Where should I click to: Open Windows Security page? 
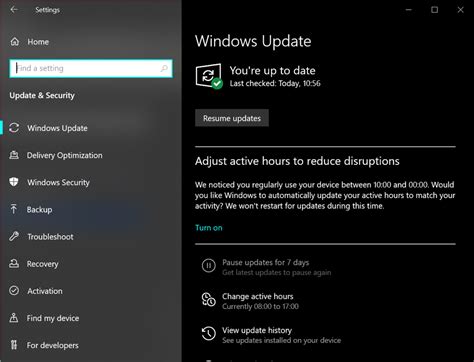point(58,182)
